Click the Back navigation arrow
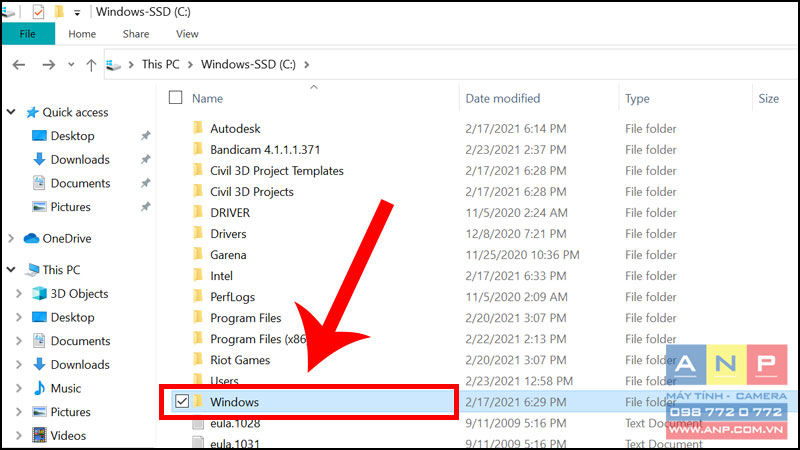Viewport: 800px width, 450px height. pos(19,65)
